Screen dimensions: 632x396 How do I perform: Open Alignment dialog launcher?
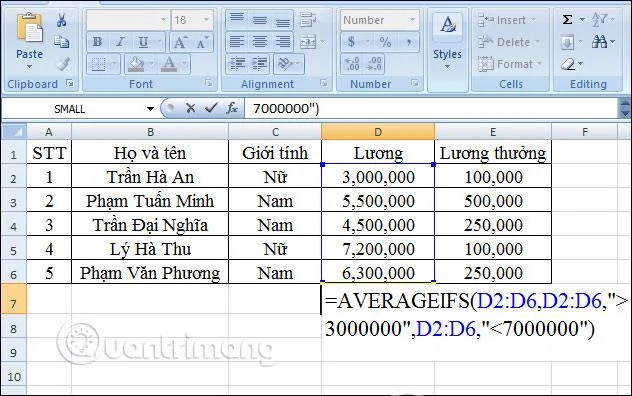pos(323,83)
